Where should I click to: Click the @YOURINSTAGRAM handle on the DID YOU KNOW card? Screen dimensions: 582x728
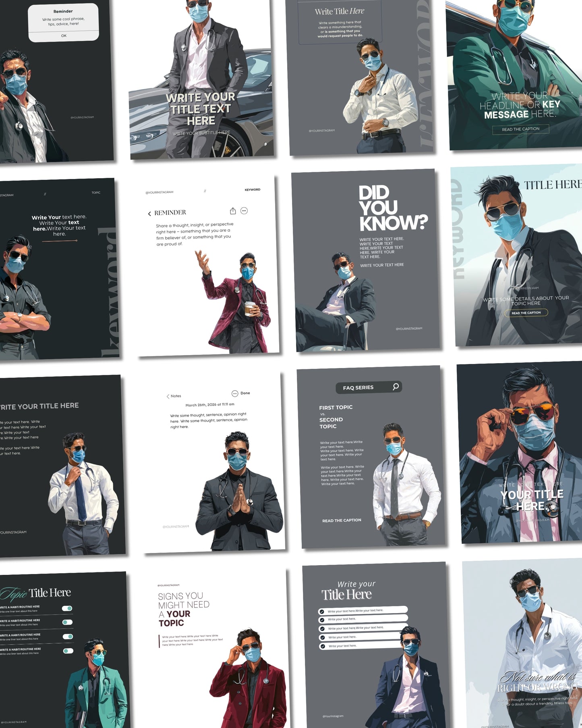pyautogui.click(x=409, y=329)
